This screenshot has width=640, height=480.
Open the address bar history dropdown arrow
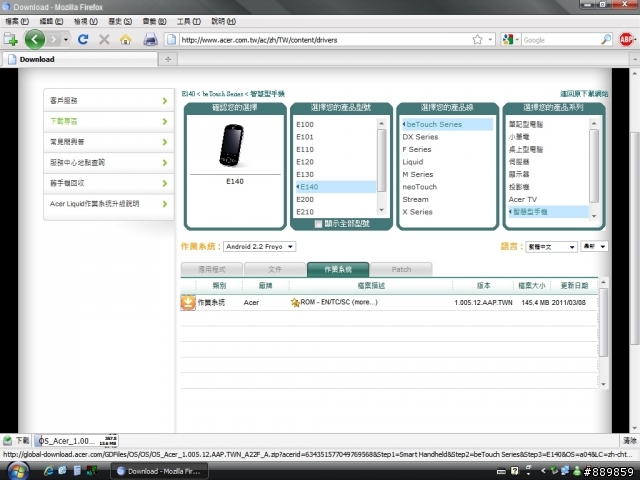click(x=490, y=40)
